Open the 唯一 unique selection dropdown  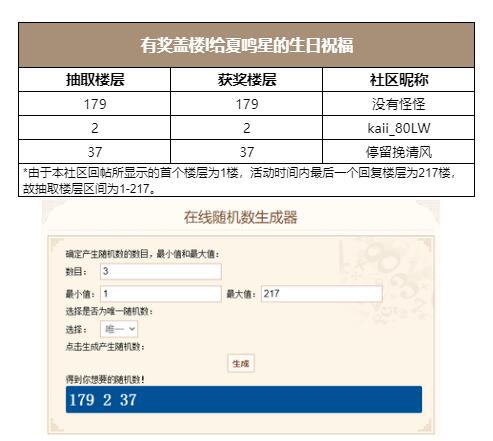[119, 329]
